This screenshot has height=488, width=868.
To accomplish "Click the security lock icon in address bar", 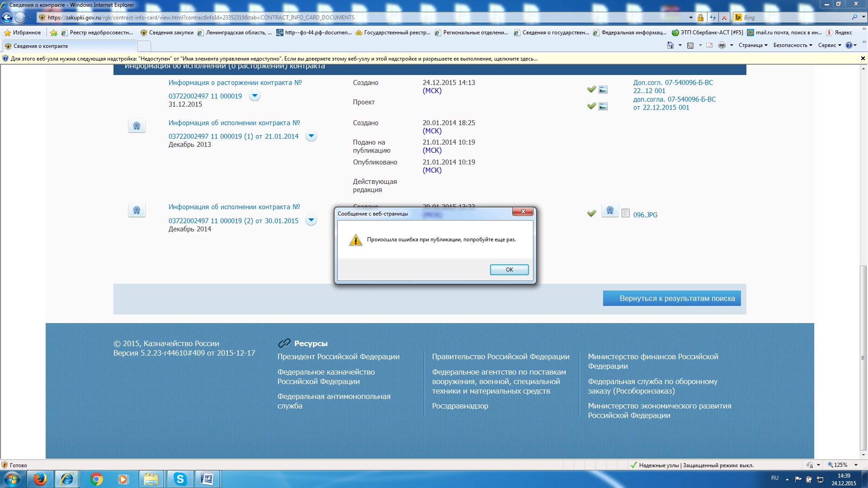I will (x=700, y=18).
